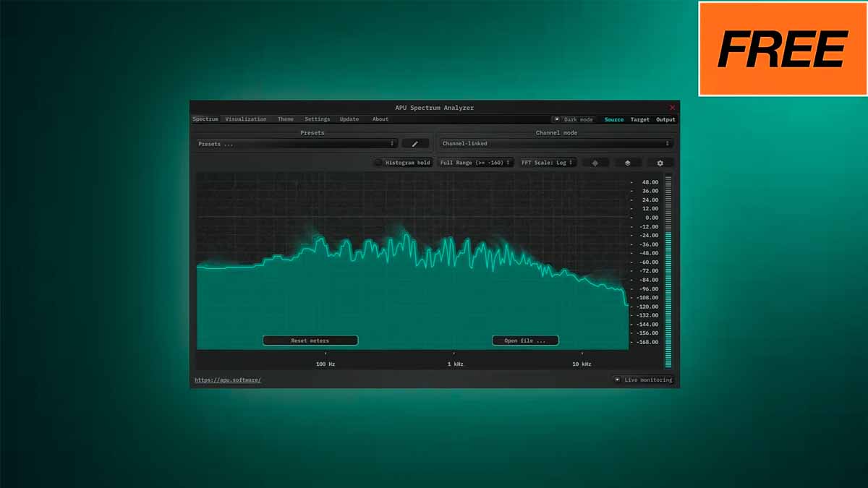This screenshot has width=868, height=488.
Task: Open the Presets dropdown
Action: click(297, 144)
